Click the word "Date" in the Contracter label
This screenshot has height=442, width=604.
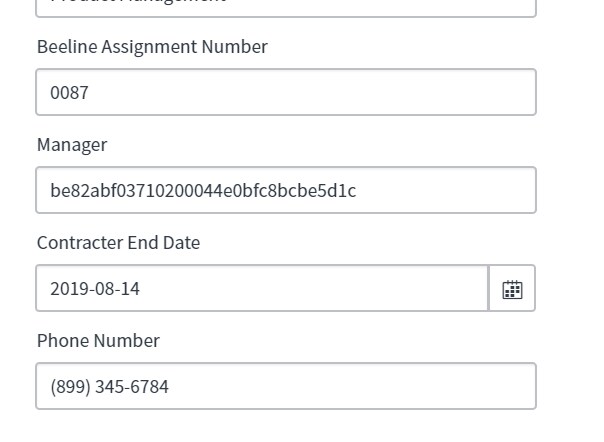(181, 243)
